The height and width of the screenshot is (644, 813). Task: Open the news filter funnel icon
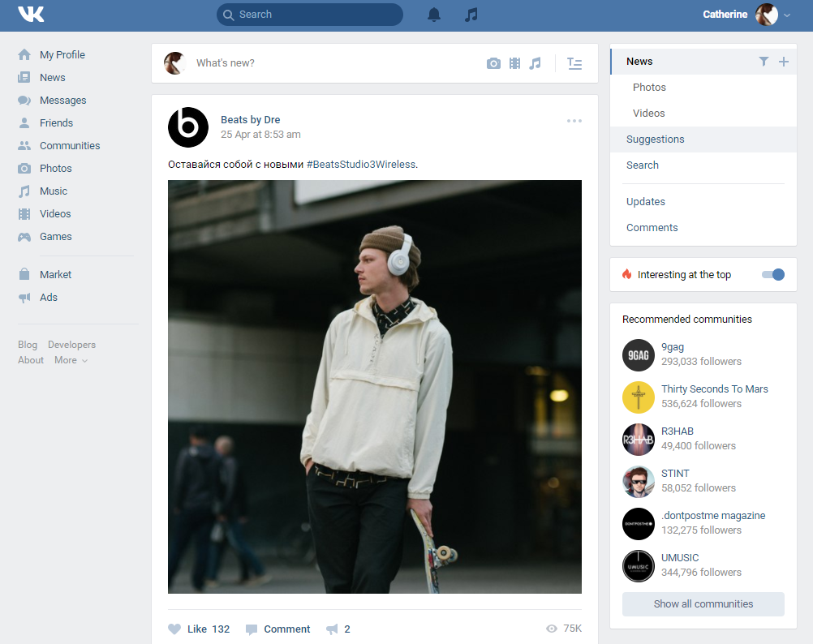764,62
